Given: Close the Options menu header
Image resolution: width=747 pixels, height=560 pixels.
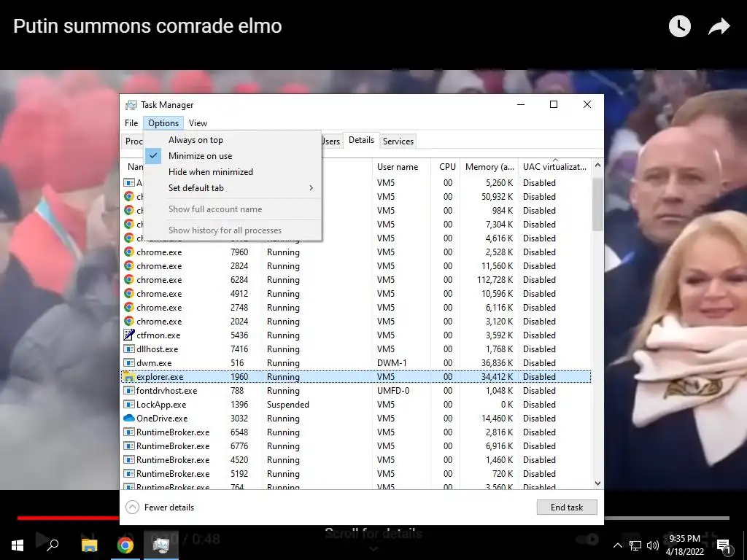Looking at the screenshot, I should (x=163, y=122).
